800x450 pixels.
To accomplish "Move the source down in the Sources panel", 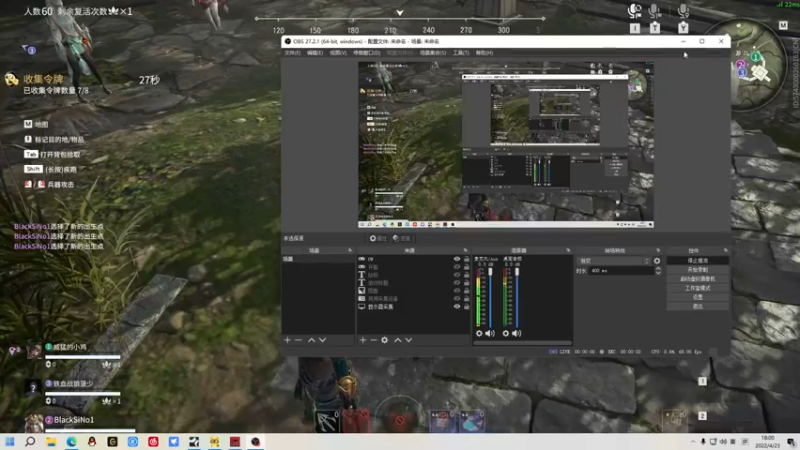I will (409, 340).
